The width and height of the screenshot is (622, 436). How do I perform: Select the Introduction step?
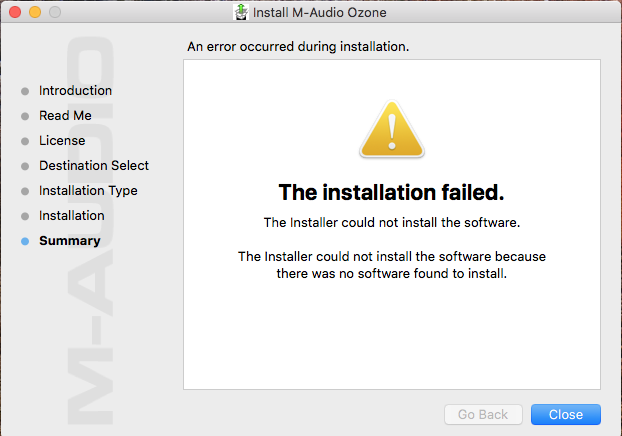pos(75,90)
